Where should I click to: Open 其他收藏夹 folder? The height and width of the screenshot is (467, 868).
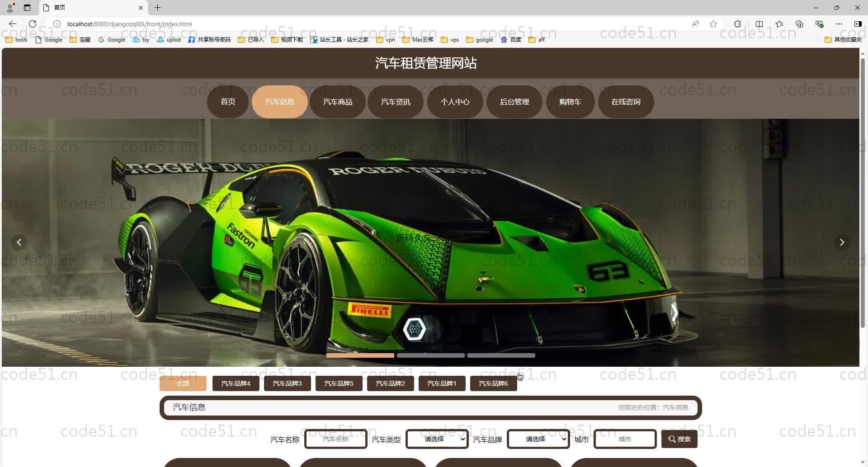coord(843,40)
